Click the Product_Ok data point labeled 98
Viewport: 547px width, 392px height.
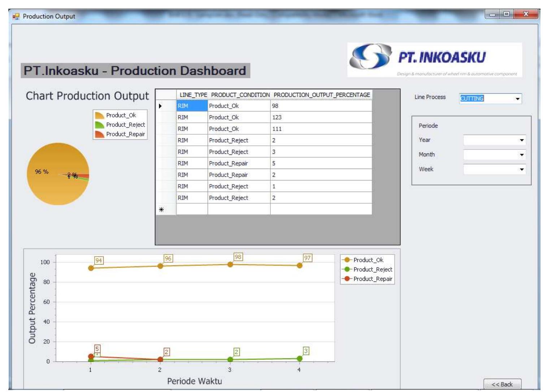230,264
